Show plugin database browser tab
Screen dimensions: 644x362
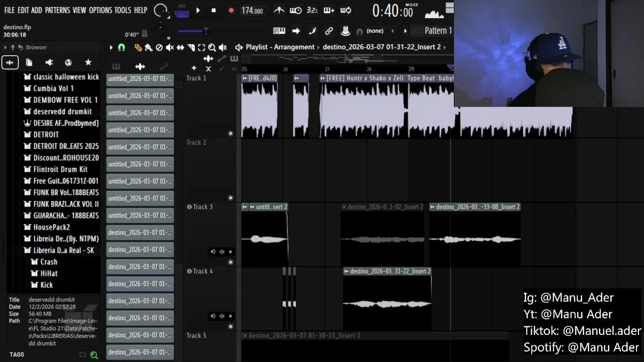coord(49,62)
